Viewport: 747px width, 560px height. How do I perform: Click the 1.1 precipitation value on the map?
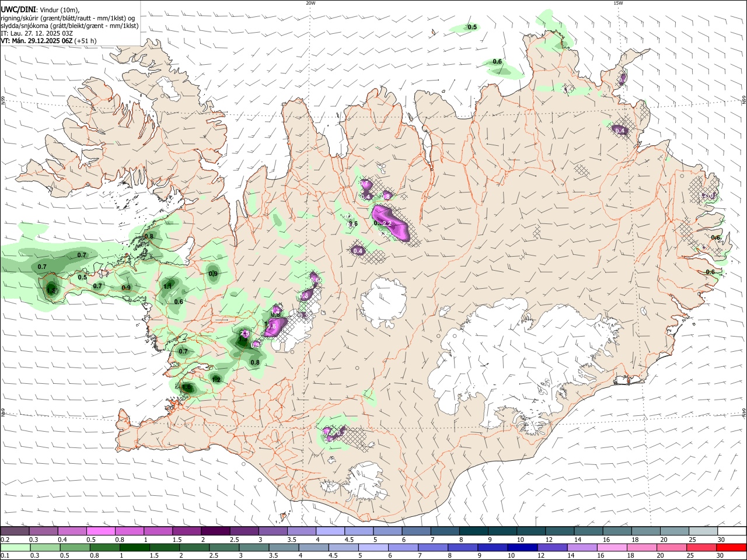click(x=167, y=286)
